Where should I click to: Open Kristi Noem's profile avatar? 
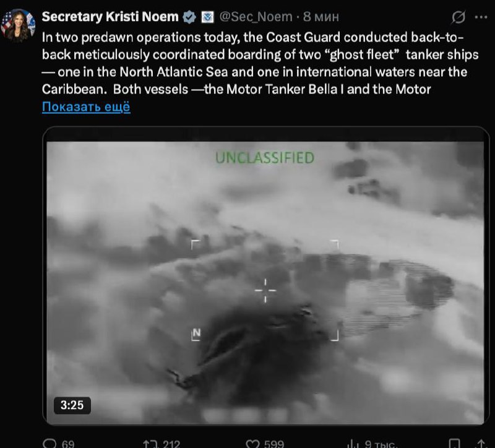18,25
